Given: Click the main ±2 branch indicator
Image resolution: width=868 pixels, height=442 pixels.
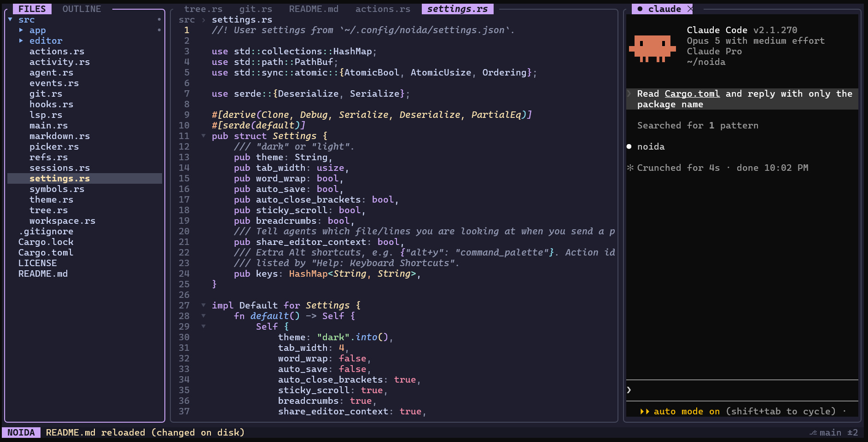Looking at the screenshot, I should (x=839, y=432).
